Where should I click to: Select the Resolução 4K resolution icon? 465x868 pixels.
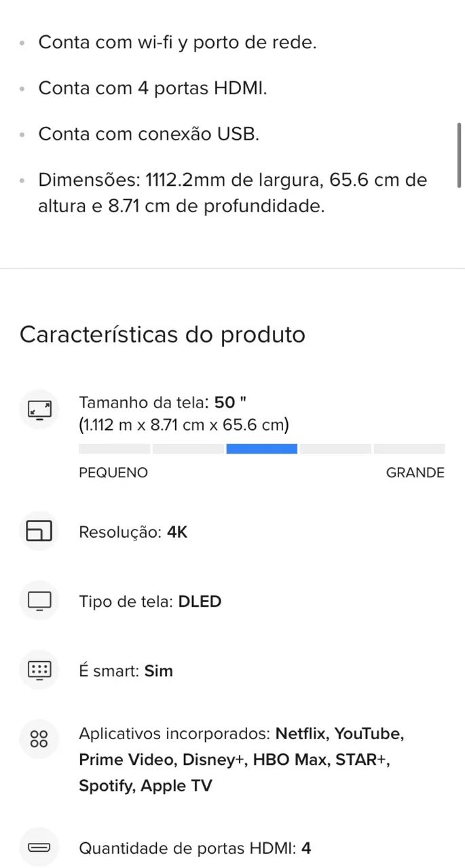click(39, 531)
